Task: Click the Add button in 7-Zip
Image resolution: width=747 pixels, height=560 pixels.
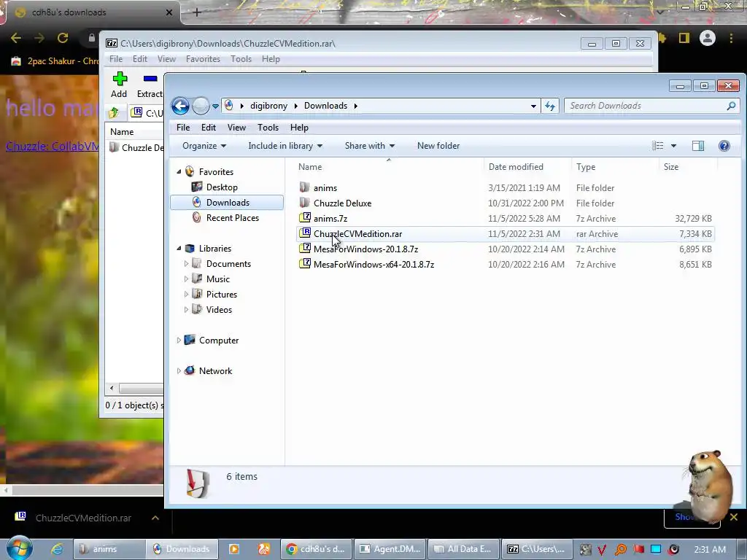Action: point(119,85)
